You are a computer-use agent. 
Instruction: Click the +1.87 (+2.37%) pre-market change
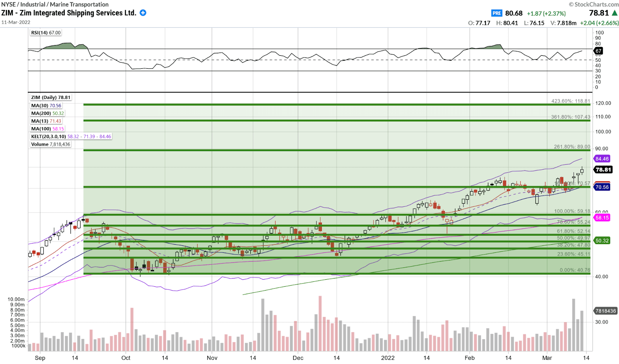[x=546, y=14]
